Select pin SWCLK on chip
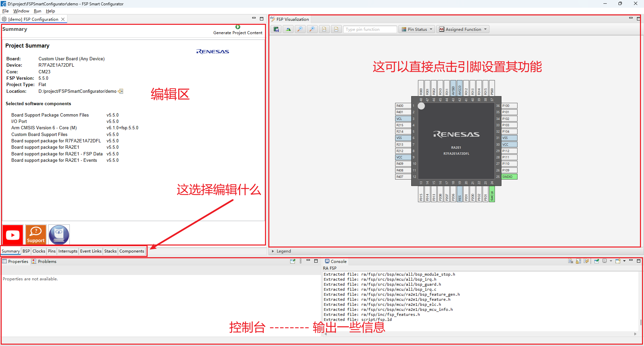Viewport: 644px width, 346px height. 492,194
